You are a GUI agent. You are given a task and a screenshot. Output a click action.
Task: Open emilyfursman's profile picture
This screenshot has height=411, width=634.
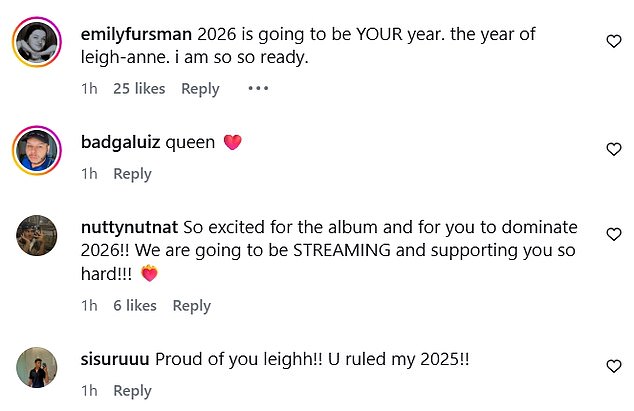(x=37, y=43)
